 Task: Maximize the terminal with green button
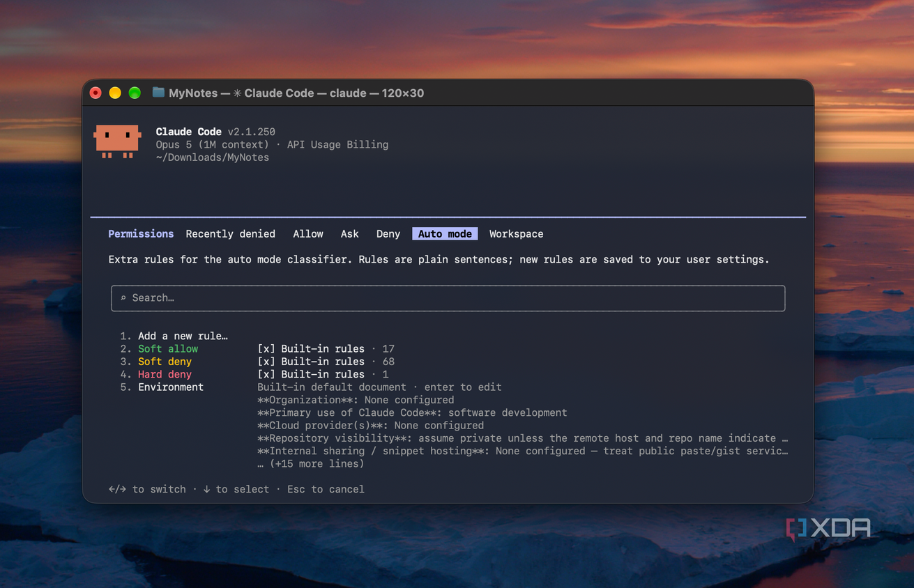point(135,93)
